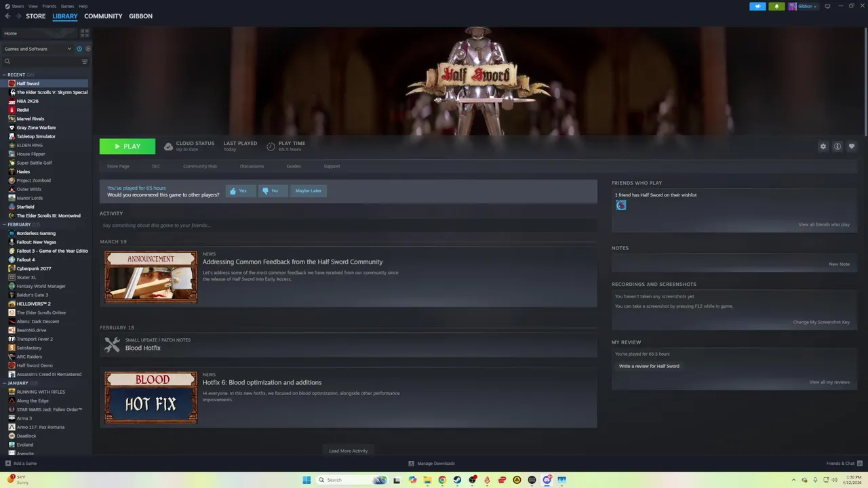Open the Discussions link
The height and width of the screenshot is (488, 868).
tap(252, 166)
